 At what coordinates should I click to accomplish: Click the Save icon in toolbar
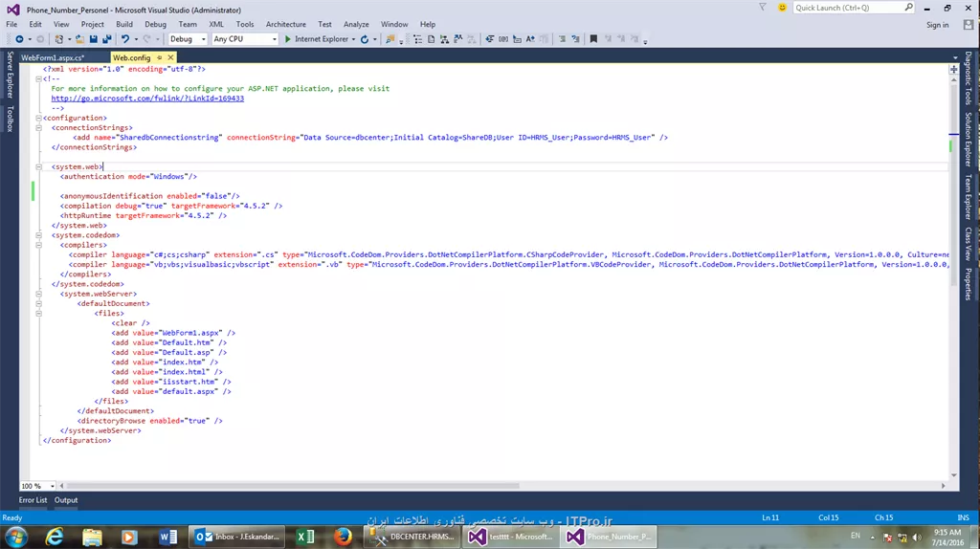click(93, 39)
